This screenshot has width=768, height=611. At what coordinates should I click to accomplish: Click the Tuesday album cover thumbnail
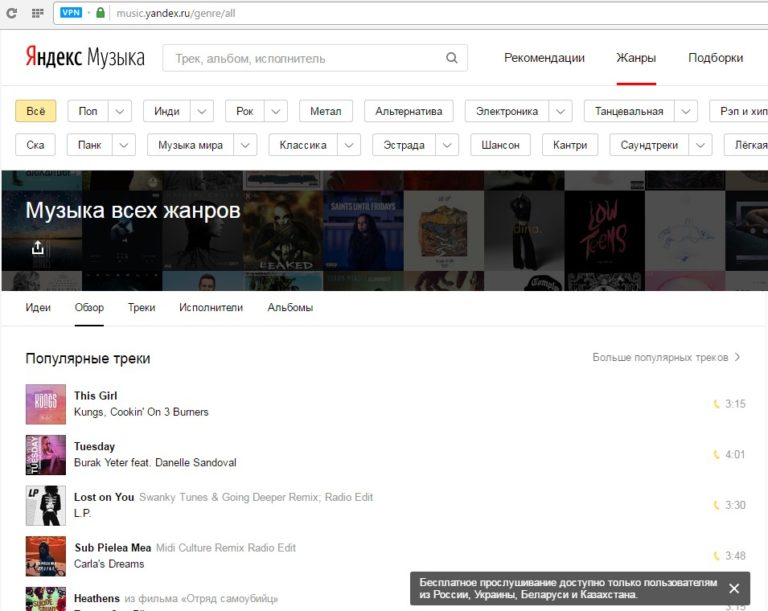46,455
